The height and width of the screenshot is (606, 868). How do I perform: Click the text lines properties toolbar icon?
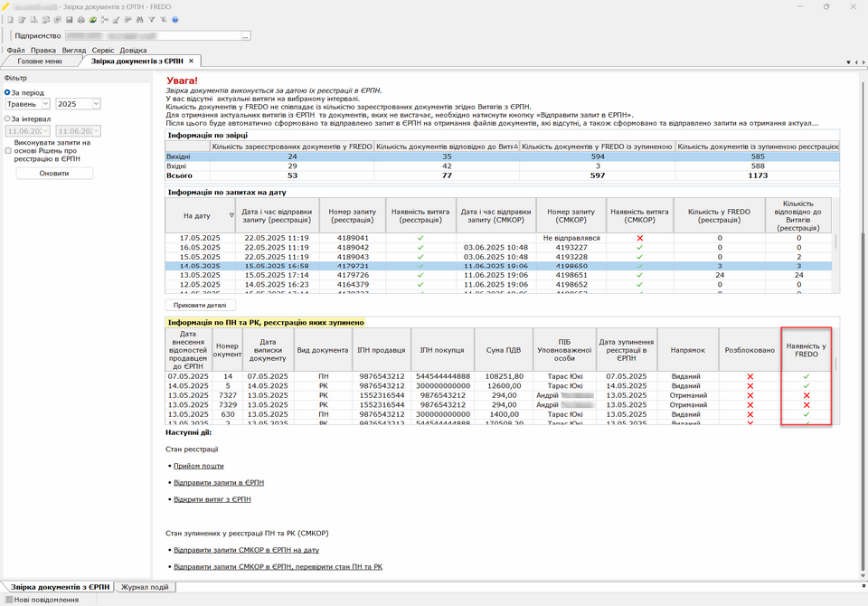(x=127, y=19)
